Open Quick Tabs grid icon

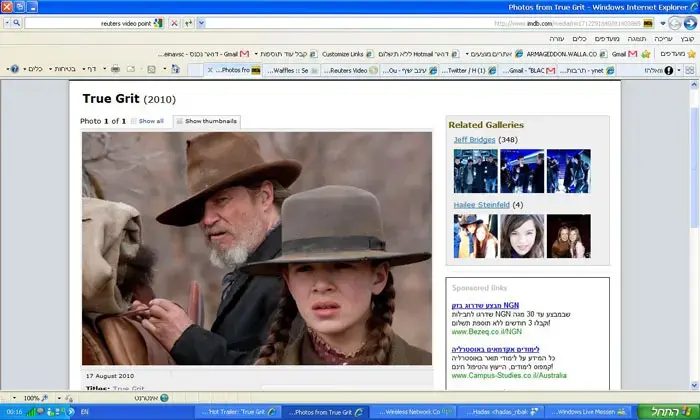coord(690,70)
